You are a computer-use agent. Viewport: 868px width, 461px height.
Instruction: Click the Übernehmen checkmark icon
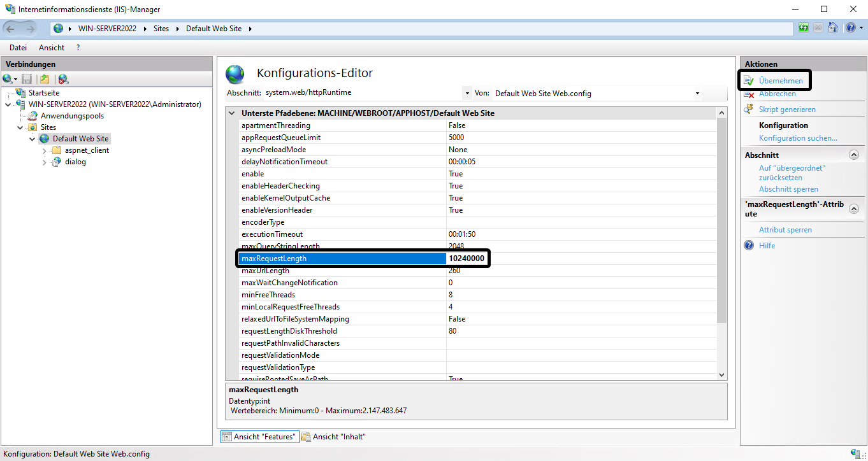pos(748,81)
